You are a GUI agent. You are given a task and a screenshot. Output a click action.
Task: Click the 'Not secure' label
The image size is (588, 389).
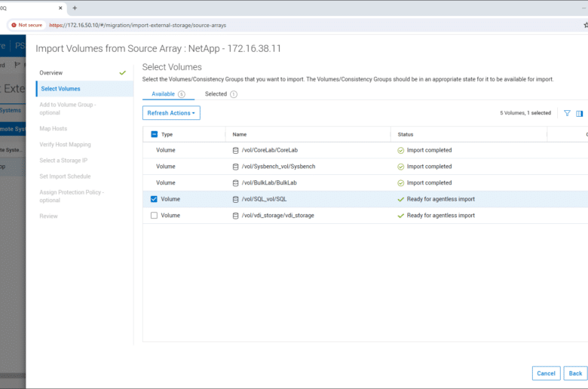(x=30, y=25)
